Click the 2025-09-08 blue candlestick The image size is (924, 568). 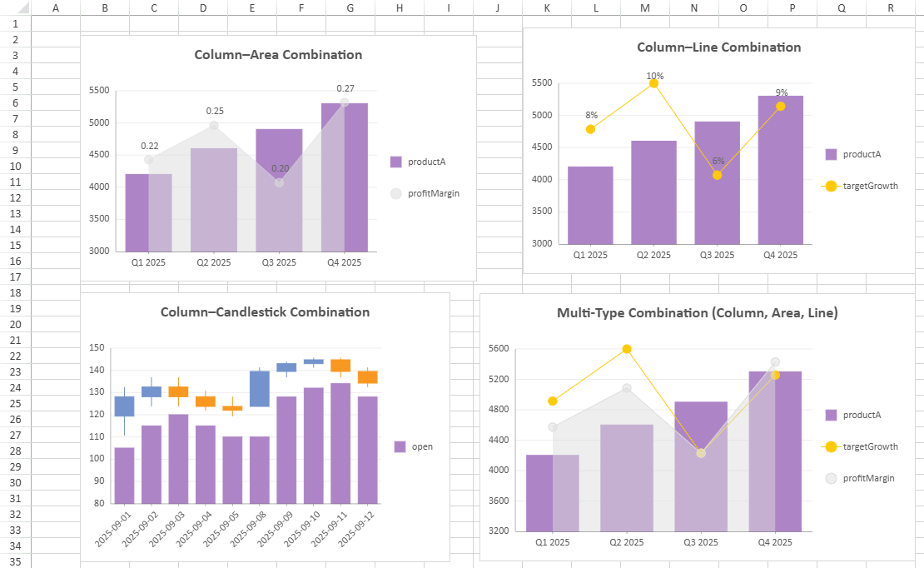[x=260, y=388]
